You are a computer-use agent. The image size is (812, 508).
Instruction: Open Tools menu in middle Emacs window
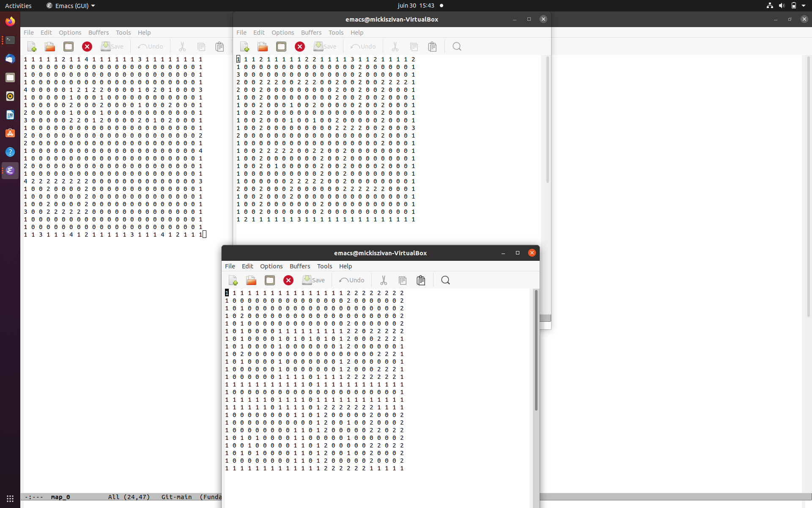[x=336, y=32]
